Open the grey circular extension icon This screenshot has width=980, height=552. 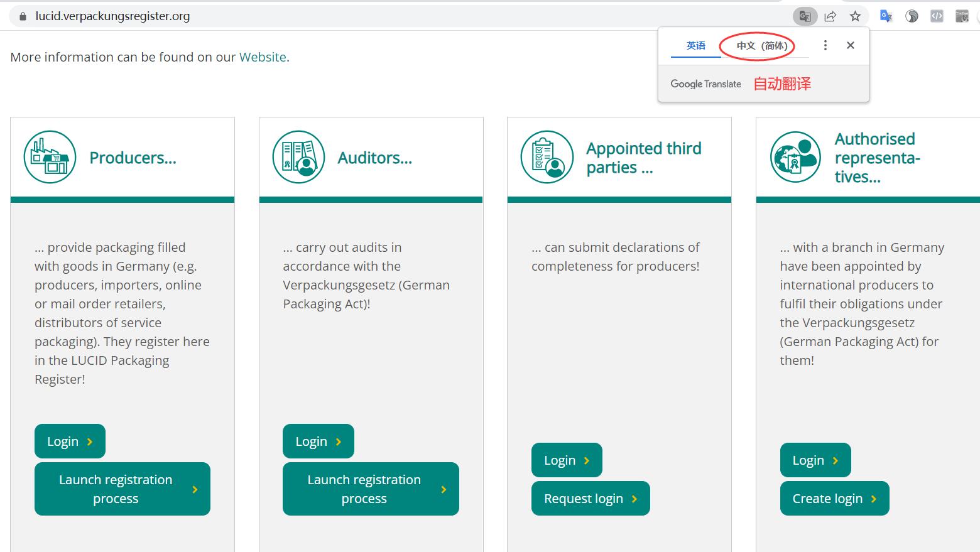tap(912, 16)
